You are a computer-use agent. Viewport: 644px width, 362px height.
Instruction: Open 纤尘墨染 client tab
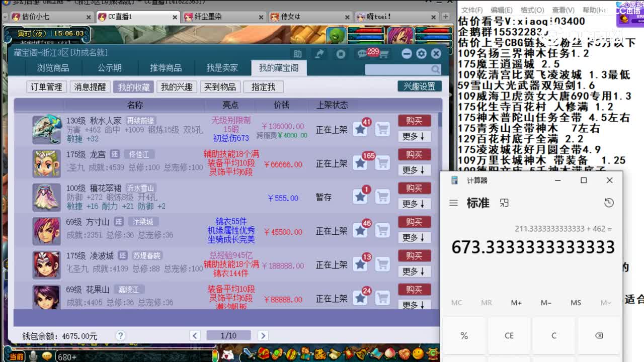click(224, 17)
